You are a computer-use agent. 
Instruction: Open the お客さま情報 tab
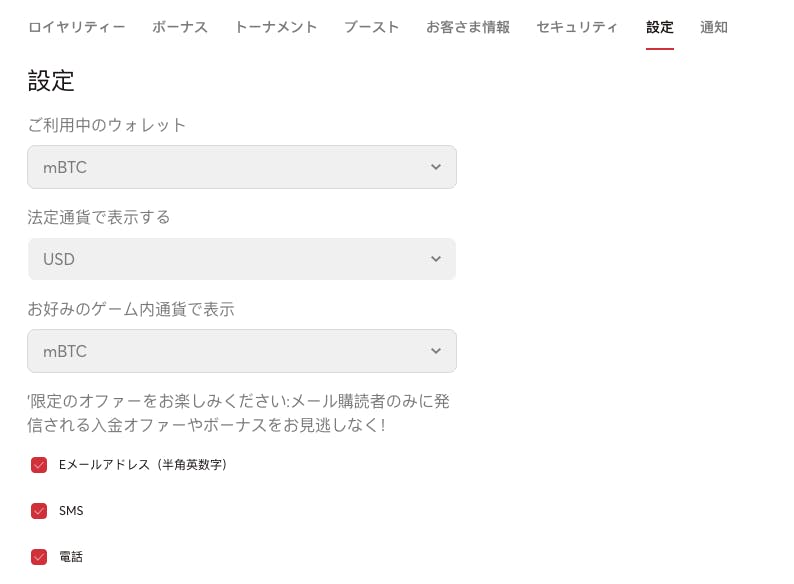[x=468, y=27]
